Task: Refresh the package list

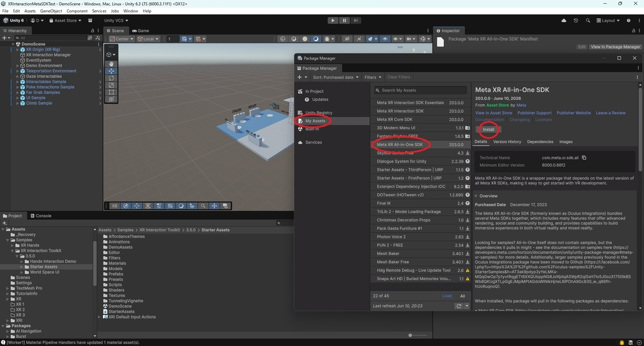Action: (458, 306)
